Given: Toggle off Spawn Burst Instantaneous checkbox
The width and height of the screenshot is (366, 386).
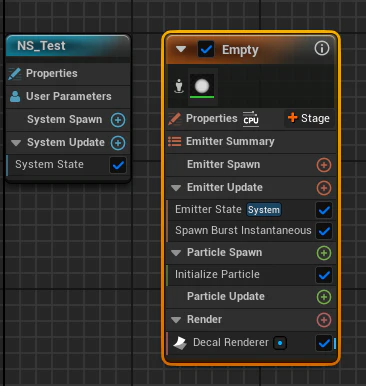Looking at the screenshot, I should 324,231.
